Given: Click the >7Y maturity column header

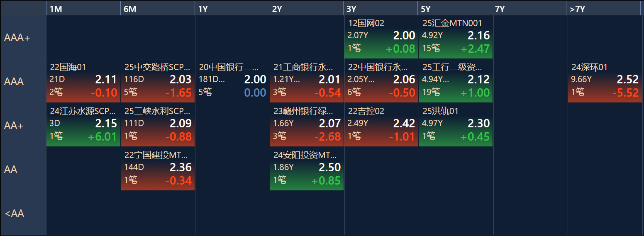Looking at the screenshot, I should pyautogui.click(x=604, y=9).
